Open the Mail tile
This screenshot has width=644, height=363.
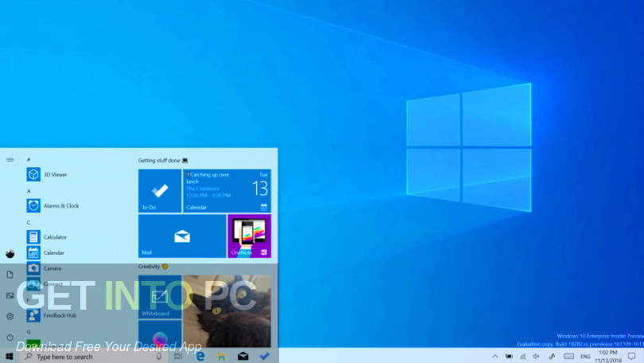click(x=182, y=236)
